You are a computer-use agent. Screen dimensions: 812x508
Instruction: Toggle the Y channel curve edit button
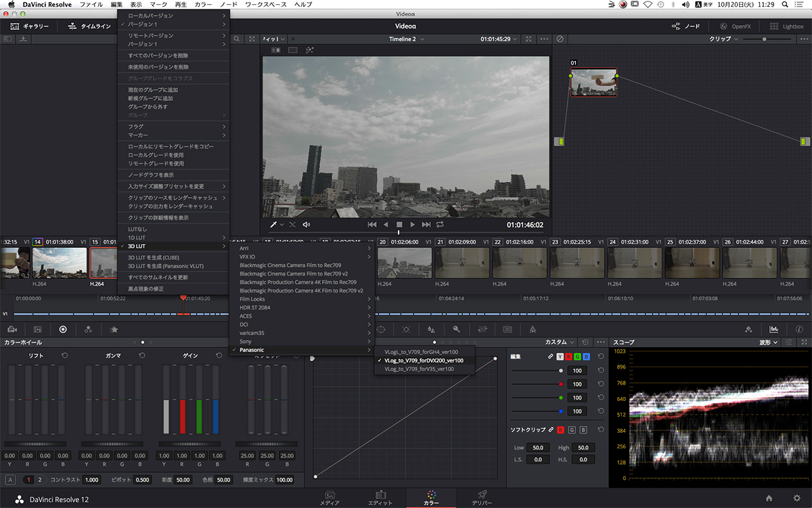click(x=560, y=356)
